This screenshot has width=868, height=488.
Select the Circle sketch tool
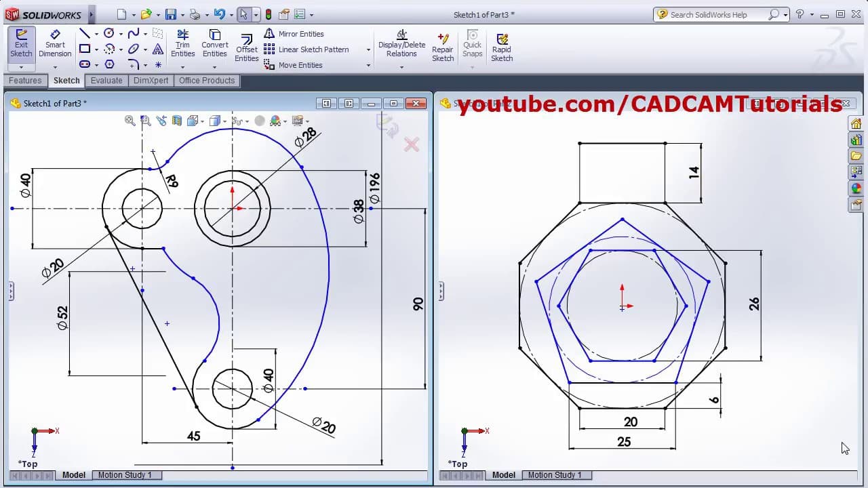point(108,33)
